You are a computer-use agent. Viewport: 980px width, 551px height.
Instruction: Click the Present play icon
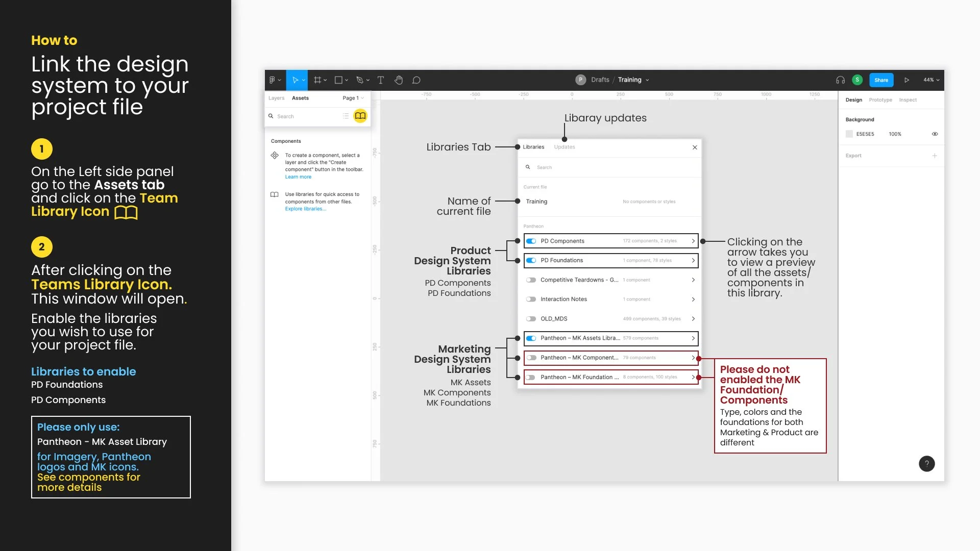point(906,80)
